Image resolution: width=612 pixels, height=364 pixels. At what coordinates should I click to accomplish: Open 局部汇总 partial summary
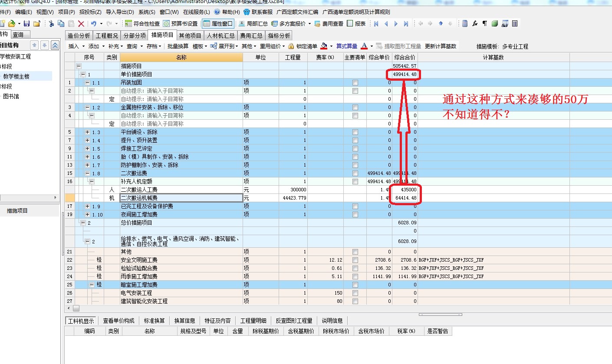(253, 23)
